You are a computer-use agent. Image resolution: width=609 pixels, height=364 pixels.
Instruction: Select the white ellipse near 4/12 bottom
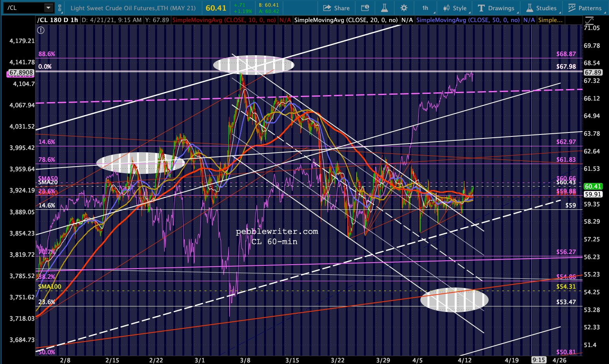coord(454,300)
